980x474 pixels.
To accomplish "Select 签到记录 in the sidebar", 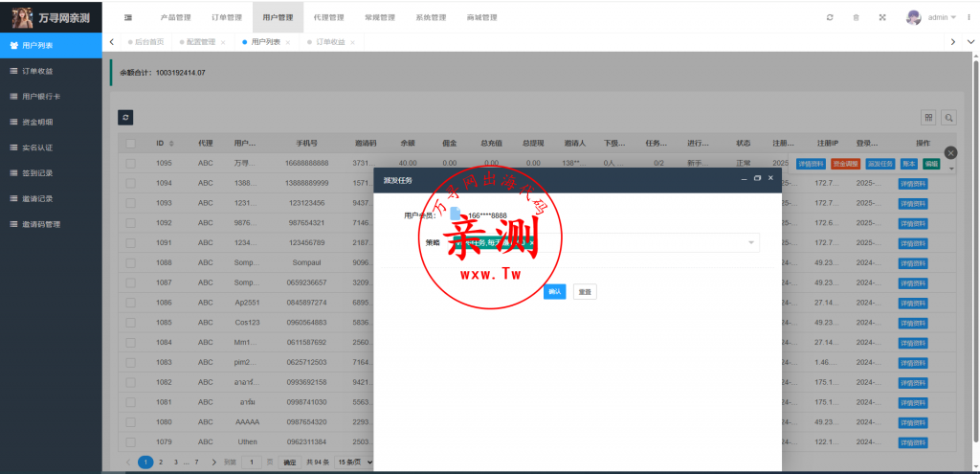I will (x=51, y=173).
